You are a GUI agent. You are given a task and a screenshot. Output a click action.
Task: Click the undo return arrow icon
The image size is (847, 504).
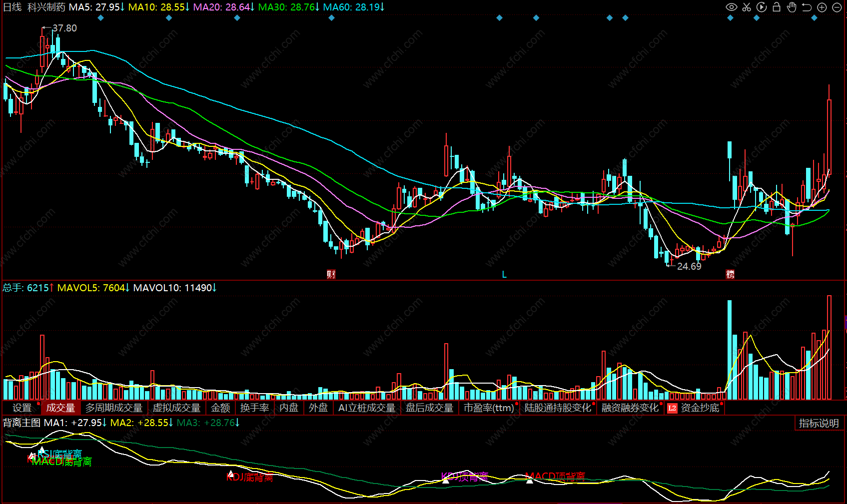[807, 7]
